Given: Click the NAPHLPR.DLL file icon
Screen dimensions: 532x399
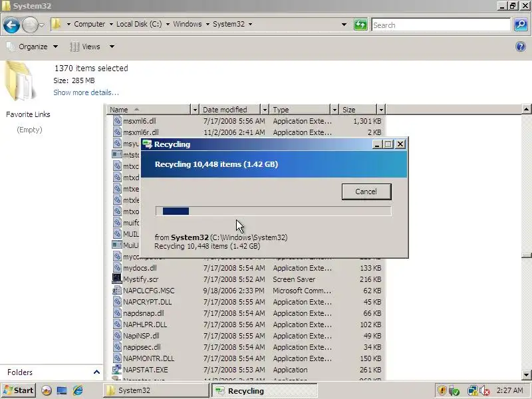Looking at the screenshot, I should [x=117, y=325].
